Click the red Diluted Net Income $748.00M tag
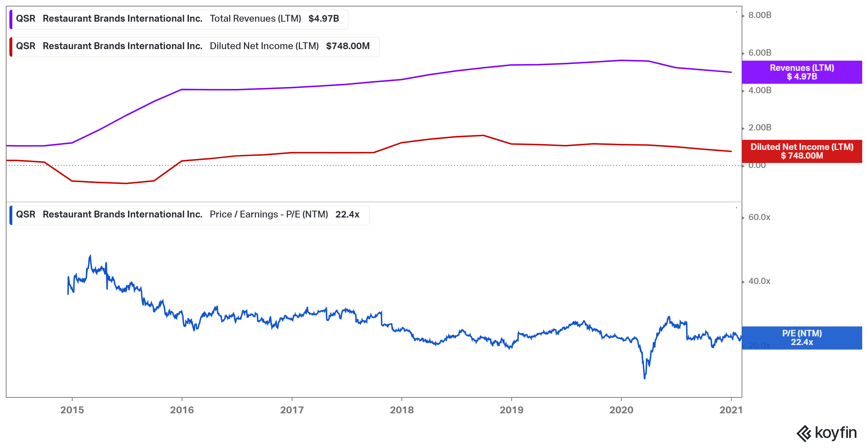 click(801, 151)
